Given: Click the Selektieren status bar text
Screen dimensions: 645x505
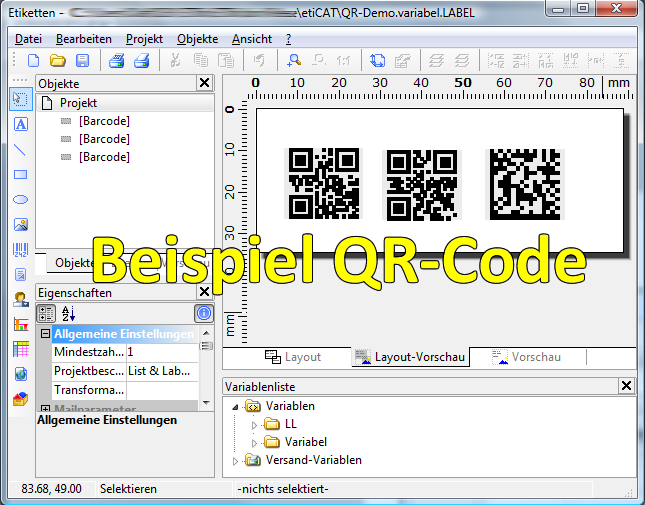Looking at the screenshot, I should [x=128, y=489].
